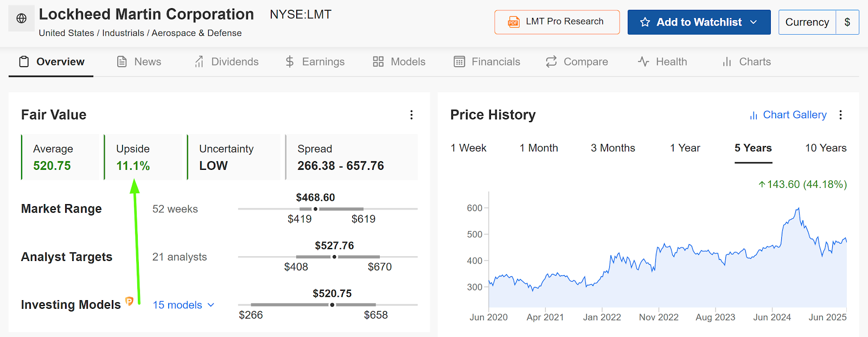Click the grid icon of Models tab
The height and width of the screenshot is (337, 868).
[x=378, y=62]
